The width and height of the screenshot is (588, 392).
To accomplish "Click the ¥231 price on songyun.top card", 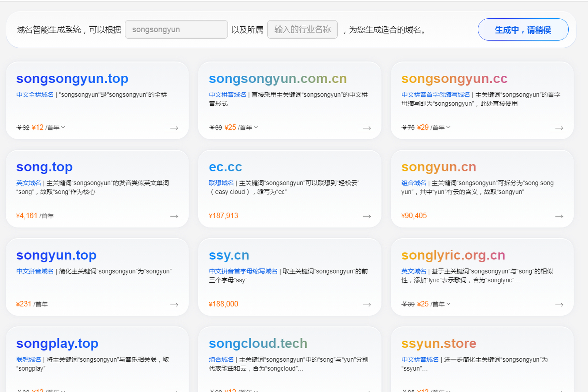I will 24,304.
